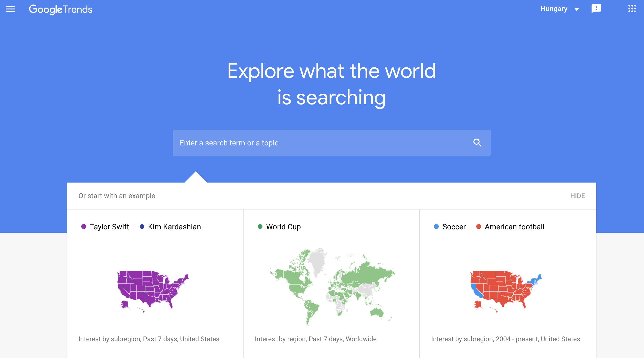Open the hamburger navigation menu
Viewport: 644px width, 358px height.
pos(10,9)
